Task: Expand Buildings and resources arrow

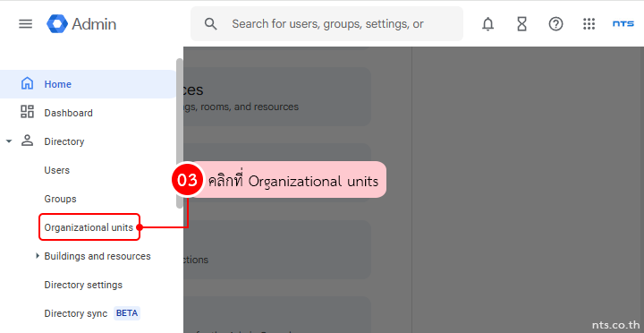Action: point(38,256)
